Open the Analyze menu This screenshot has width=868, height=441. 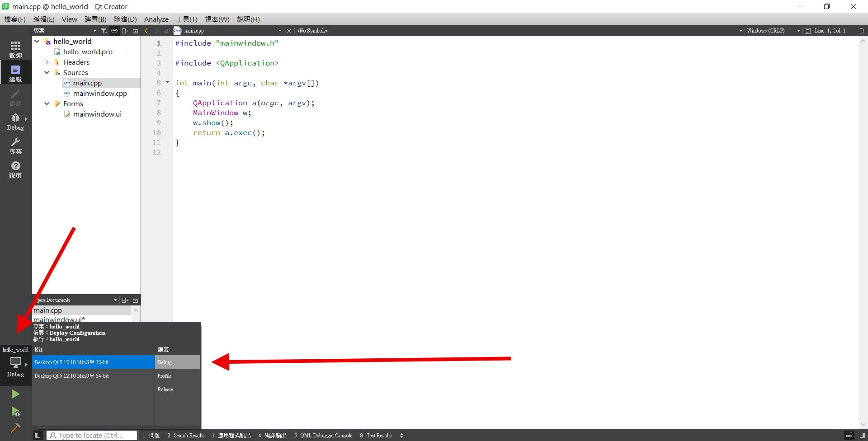click(x=156, y=19)
